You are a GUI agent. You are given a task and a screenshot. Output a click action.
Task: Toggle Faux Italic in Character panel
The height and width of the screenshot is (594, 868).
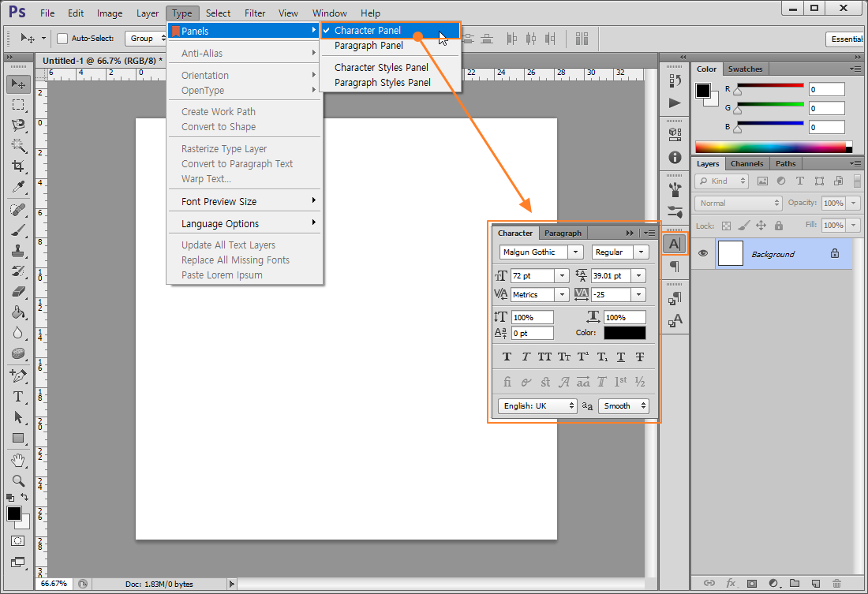[526, 357]
